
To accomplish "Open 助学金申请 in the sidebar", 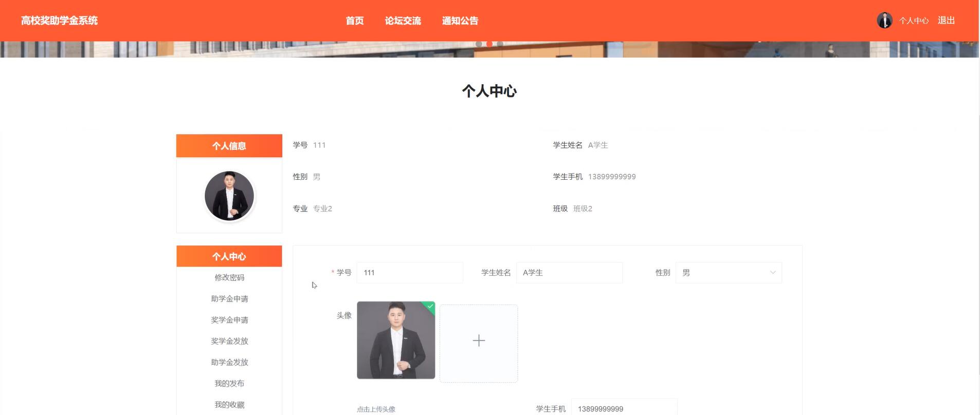I will [x=229, y=298].
